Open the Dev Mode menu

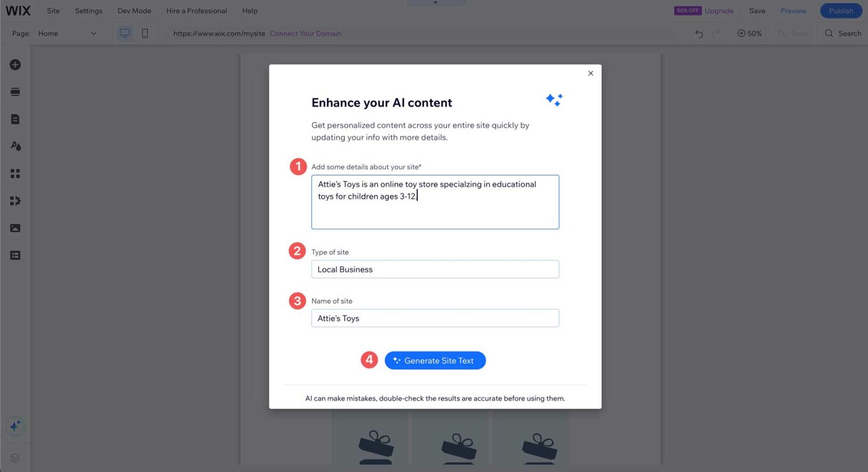[x=134, y=10]
